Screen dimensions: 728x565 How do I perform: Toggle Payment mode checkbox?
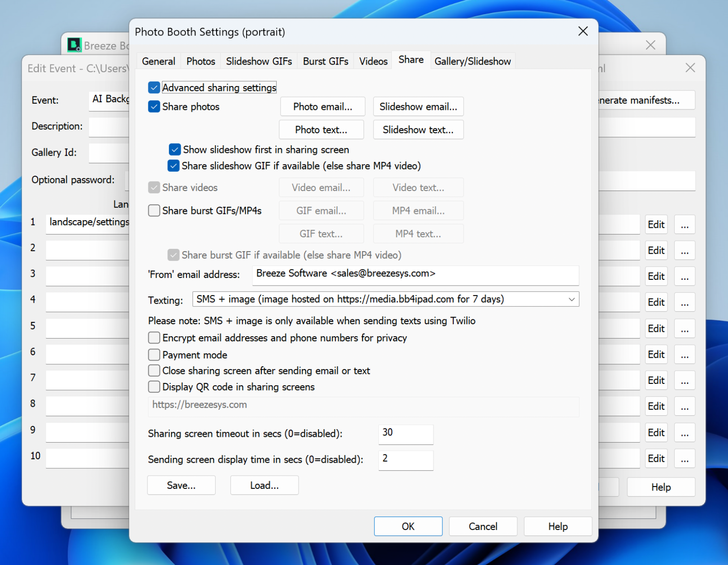pyautogui.click(x=154, y=355)
